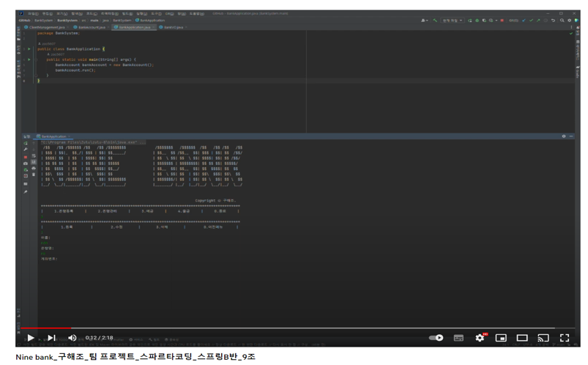The width and height of the screenshot is (588, 365).
Task: Toggle soft-wrap in console
Action: (34, 156)
